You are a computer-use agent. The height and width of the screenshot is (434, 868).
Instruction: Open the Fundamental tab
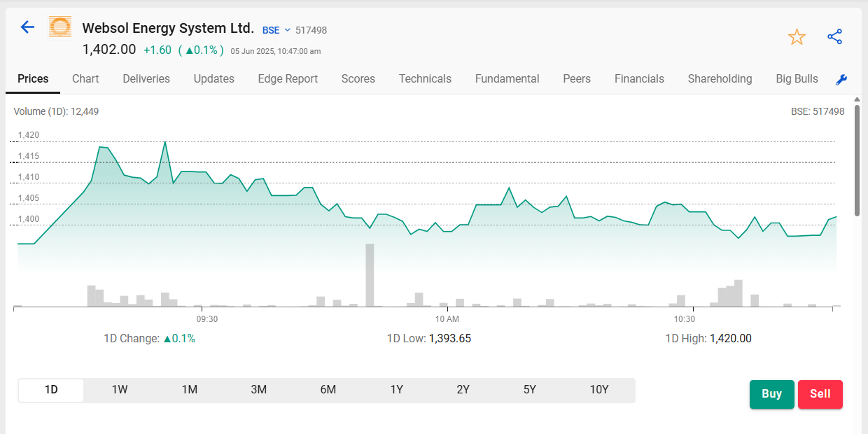pyautogui.click(x=507, y=79)
